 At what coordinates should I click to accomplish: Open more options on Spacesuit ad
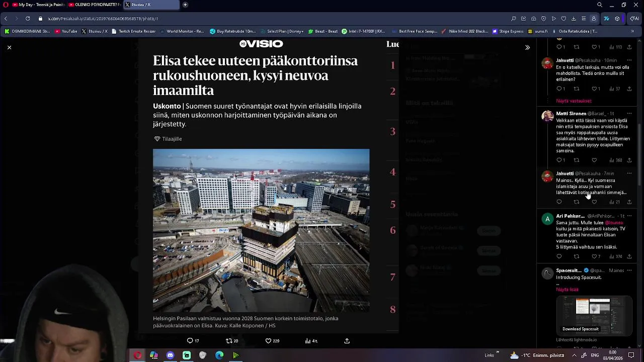tap(629, 270)
